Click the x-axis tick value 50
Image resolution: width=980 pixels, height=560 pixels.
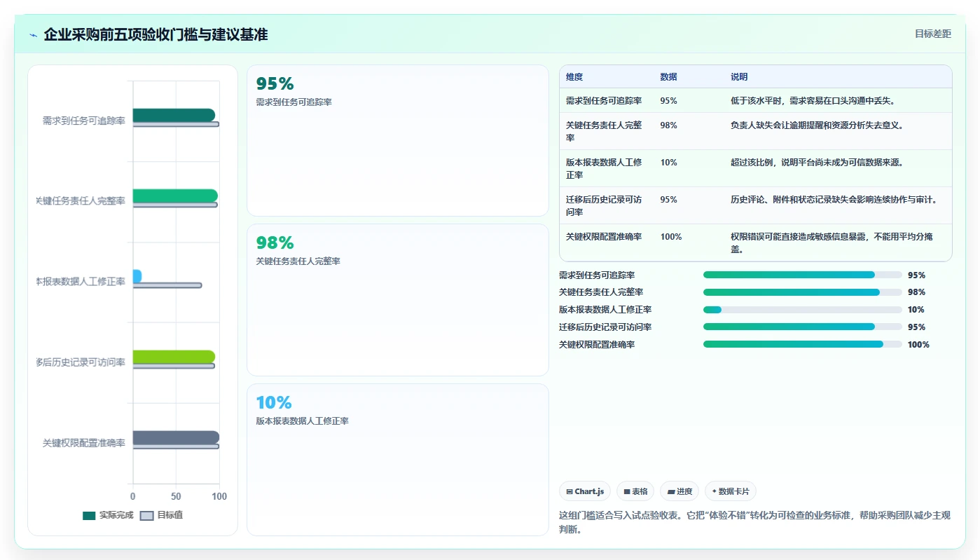[176, 496]
